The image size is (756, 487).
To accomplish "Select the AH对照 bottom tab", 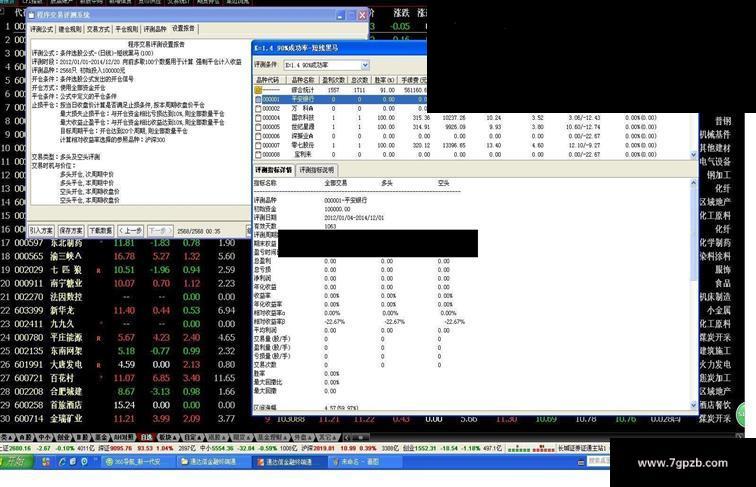I will click(x=123, y=437).
